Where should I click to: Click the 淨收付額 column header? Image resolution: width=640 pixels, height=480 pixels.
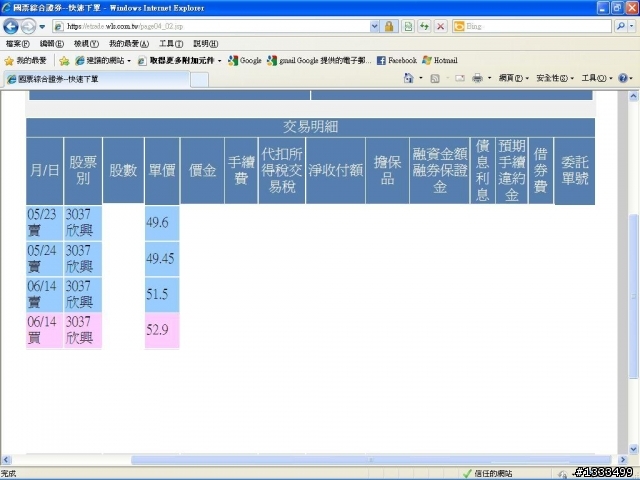coord(336,171)
